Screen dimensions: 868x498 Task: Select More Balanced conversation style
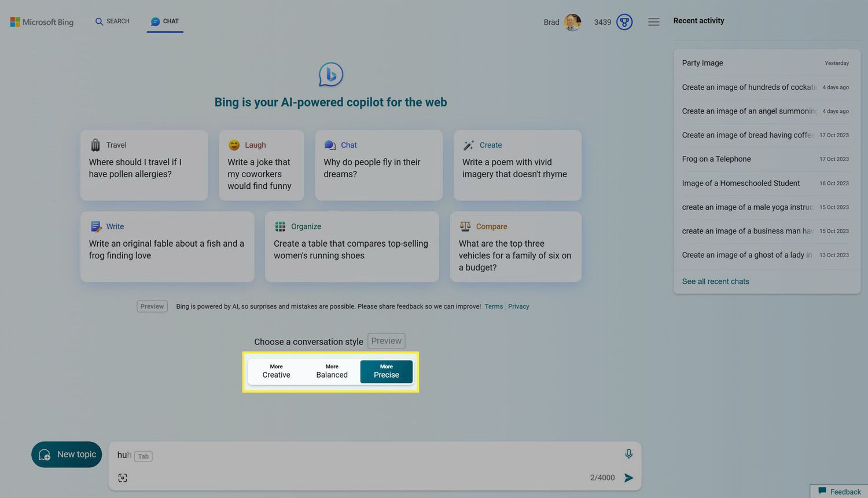point(332,371)
